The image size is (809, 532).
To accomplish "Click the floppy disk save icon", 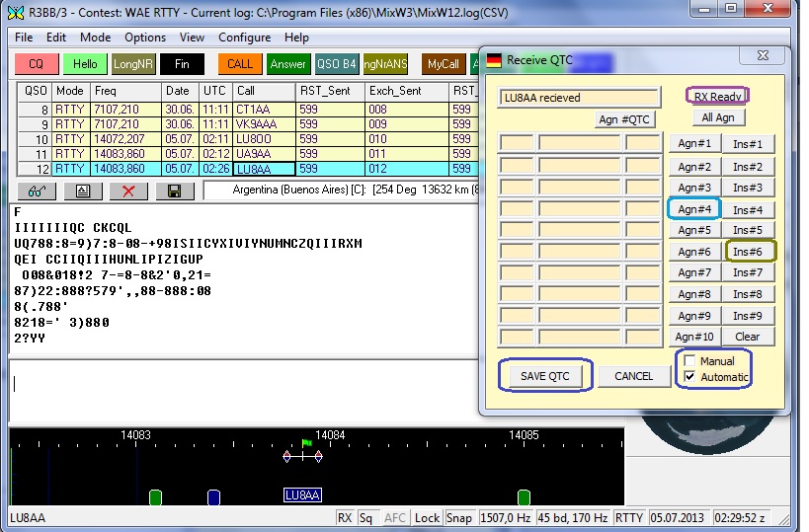I will [174, 191].
